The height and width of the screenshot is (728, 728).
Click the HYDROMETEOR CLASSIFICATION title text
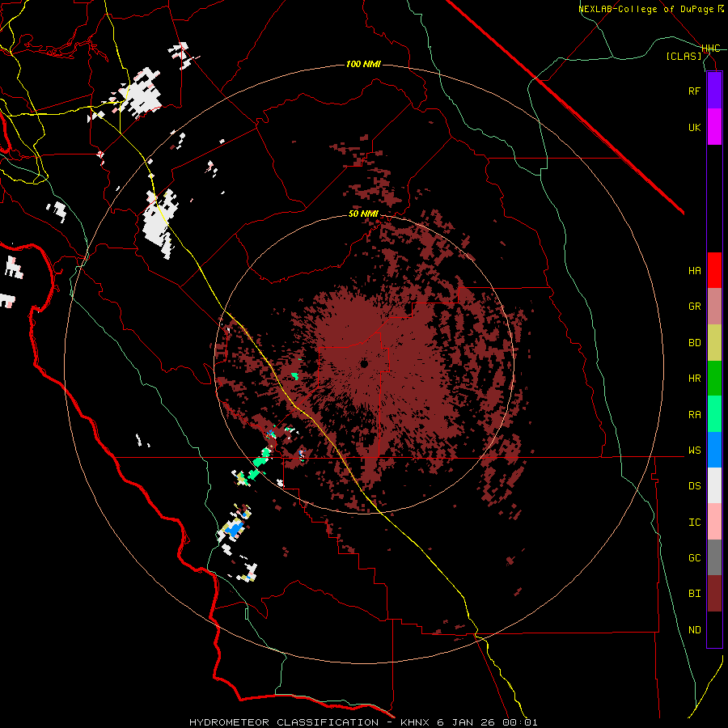coord(284,722)
